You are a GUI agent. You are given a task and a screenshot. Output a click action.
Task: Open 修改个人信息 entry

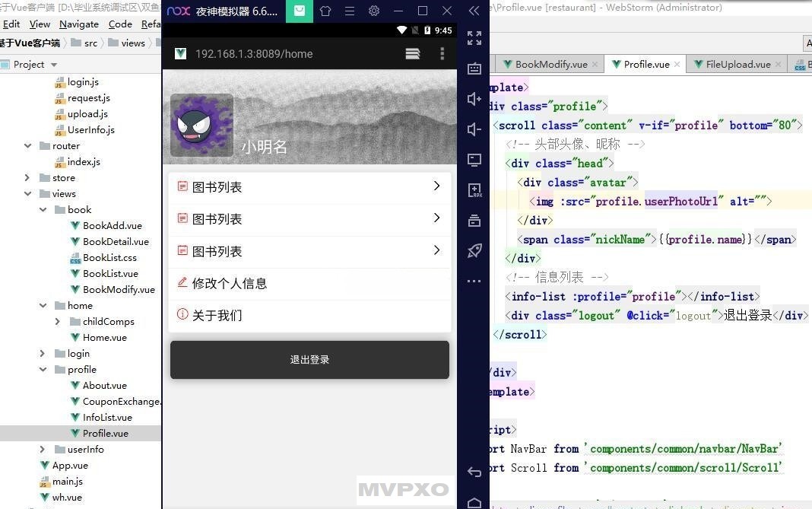309,284
